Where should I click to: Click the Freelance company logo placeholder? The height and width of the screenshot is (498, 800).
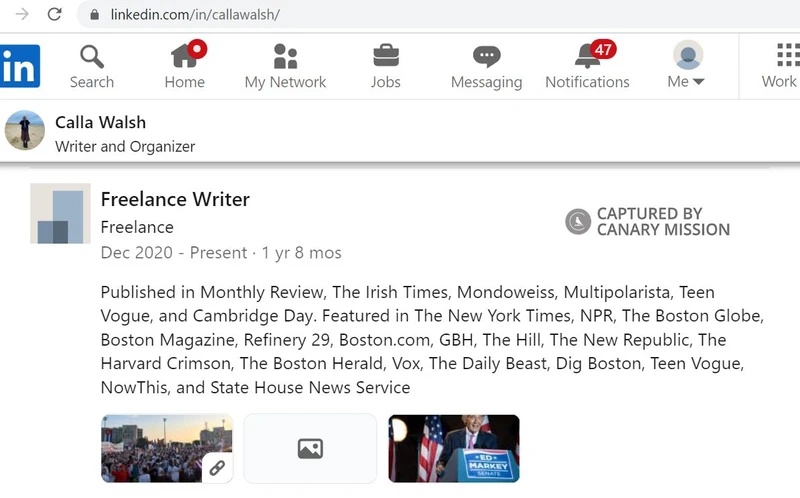coord(60,213)
